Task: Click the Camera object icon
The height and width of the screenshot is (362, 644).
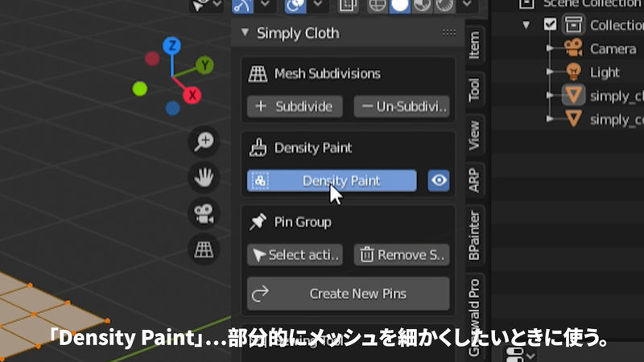Action: [x=573, y=48]
